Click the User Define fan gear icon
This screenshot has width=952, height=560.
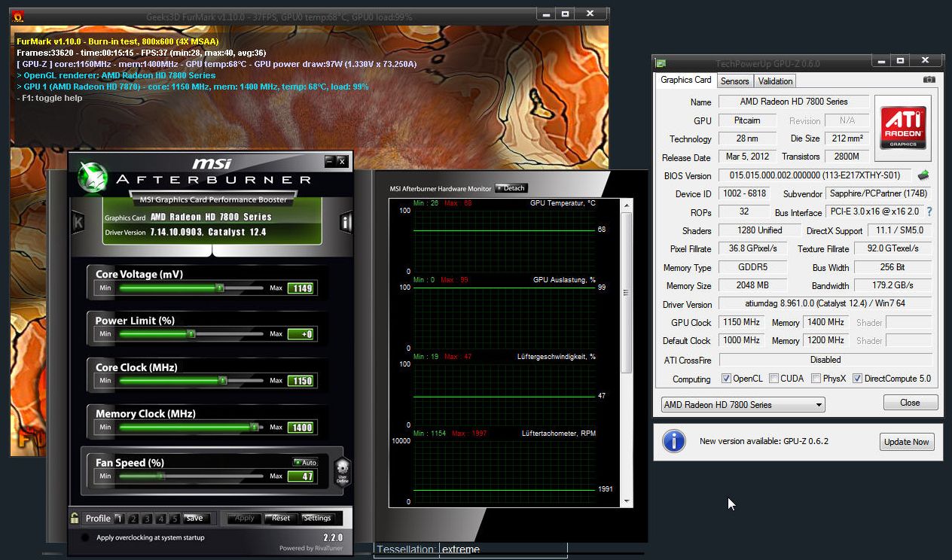tap(342, 472)
